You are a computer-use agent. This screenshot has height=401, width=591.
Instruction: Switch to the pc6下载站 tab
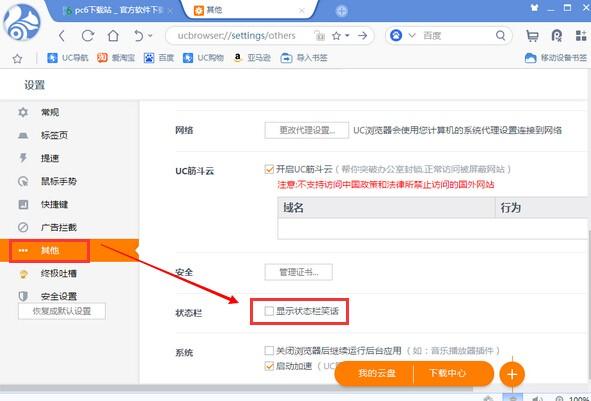tap(116, 10)
